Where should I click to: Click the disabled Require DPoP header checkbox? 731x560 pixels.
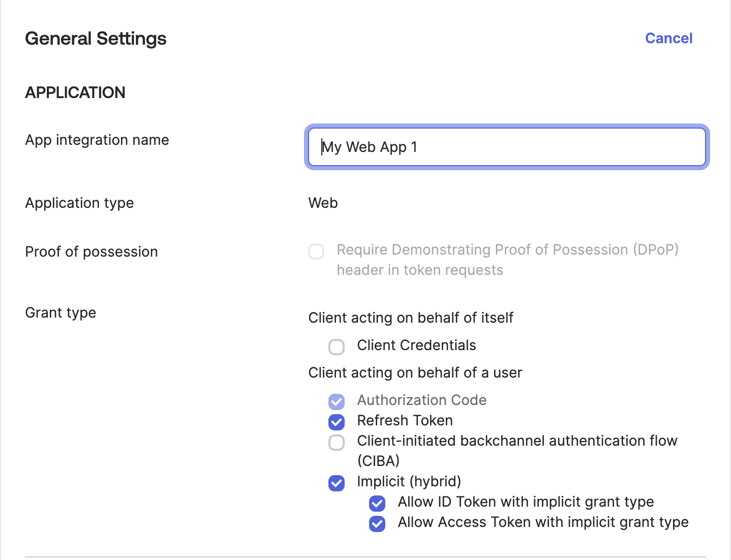click(x=316, y=251)
